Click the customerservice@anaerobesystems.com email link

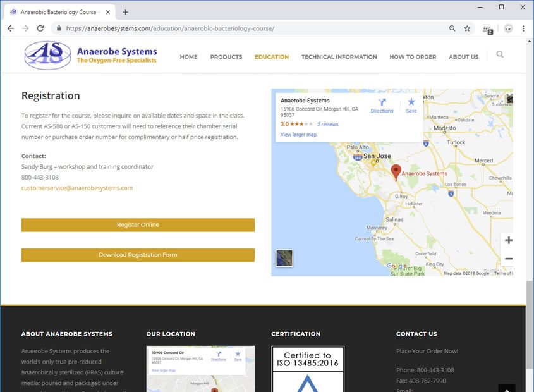coord(77,188)
